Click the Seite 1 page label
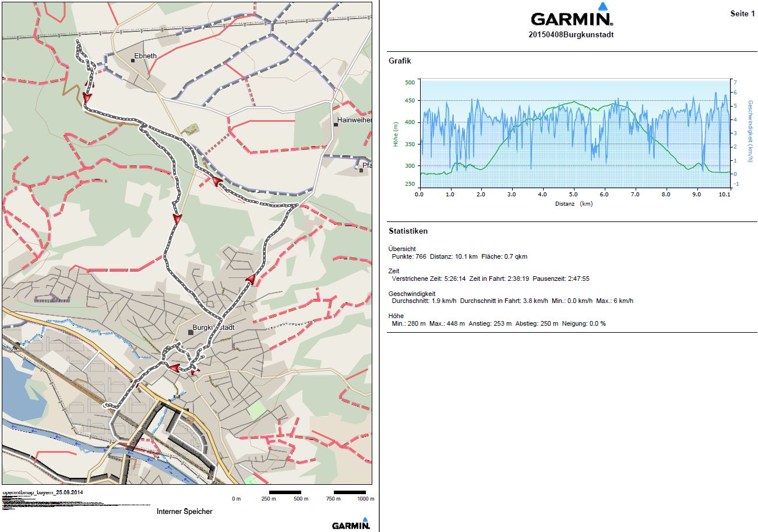This screenshot has height=532, width=758. [742, 13]
